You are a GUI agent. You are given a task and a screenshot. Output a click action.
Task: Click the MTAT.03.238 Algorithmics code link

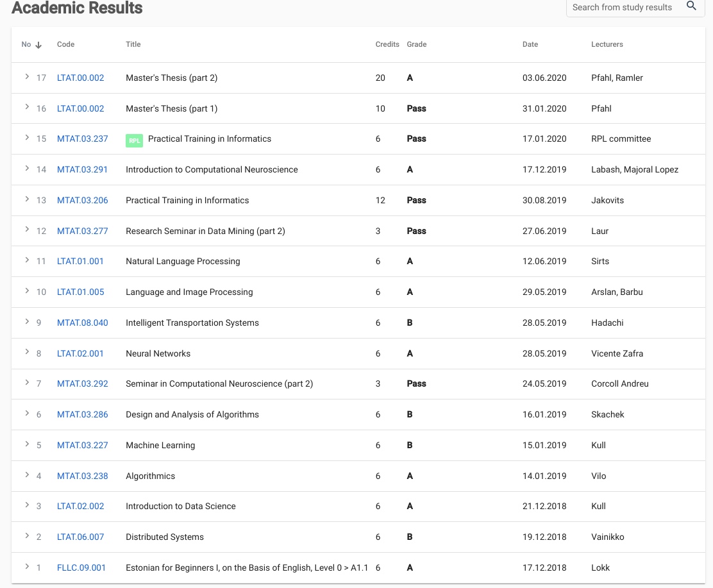[82, 476]
